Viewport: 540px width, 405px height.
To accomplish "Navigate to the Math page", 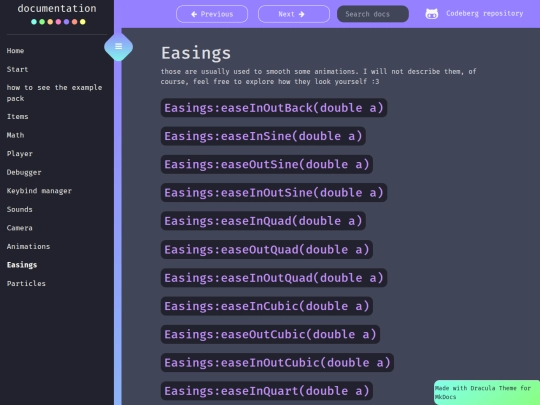I will click(x=15, y=135).
